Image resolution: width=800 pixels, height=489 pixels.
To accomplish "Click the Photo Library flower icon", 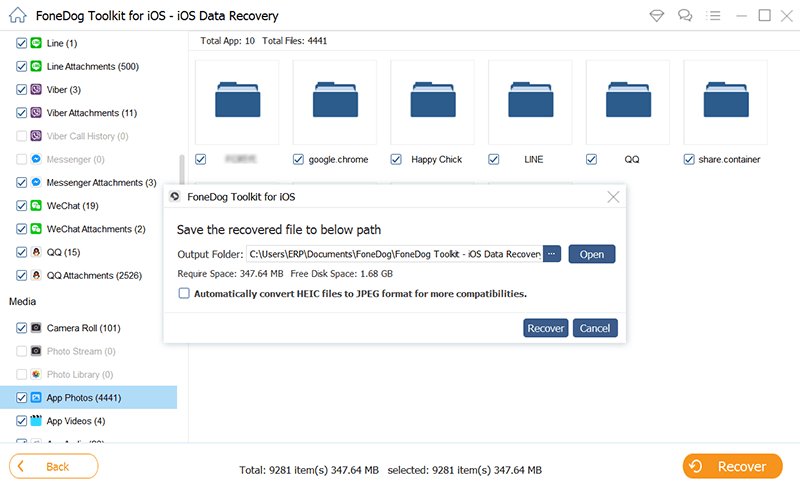I will point(36,374).
